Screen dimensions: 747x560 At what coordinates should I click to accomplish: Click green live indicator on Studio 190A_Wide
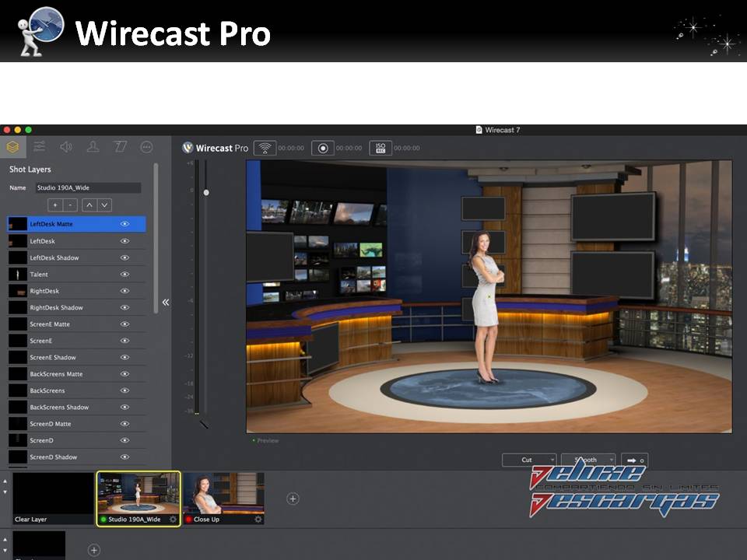(103, 519)
